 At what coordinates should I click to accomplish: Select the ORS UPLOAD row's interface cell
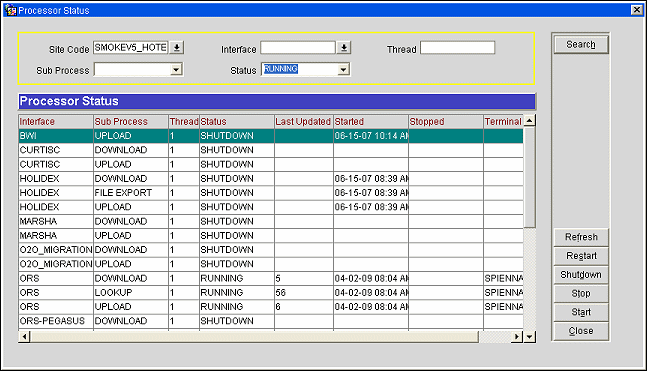56,307
